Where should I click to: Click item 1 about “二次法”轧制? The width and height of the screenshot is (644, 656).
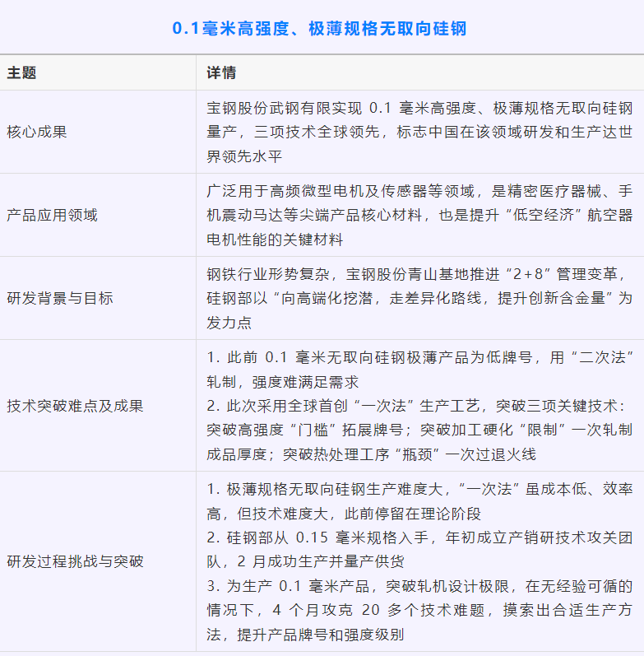coord(419,370)
